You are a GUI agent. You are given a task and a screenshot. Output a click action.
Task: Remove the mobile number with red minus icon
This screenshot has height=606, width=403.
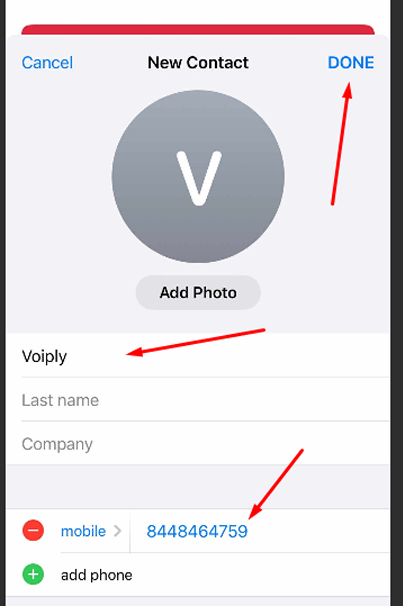click(33, 531)
